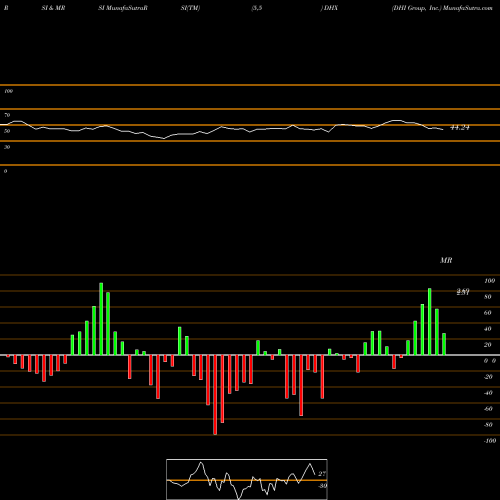The width and height of the screenshot is (500, 500).
Task: Click the MunafaSutra.com header text
Action: pos(468,8)
